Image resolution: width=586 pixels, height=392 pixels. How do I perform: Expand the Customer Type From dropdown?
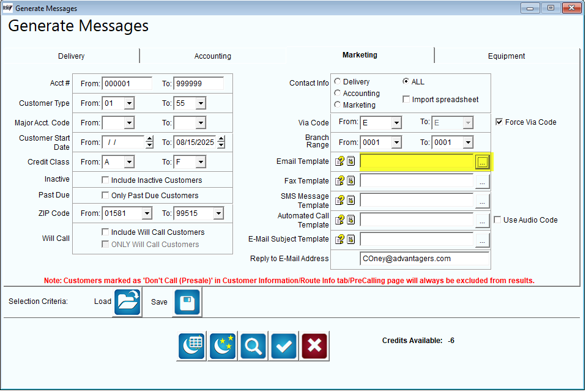coord(129,103)
